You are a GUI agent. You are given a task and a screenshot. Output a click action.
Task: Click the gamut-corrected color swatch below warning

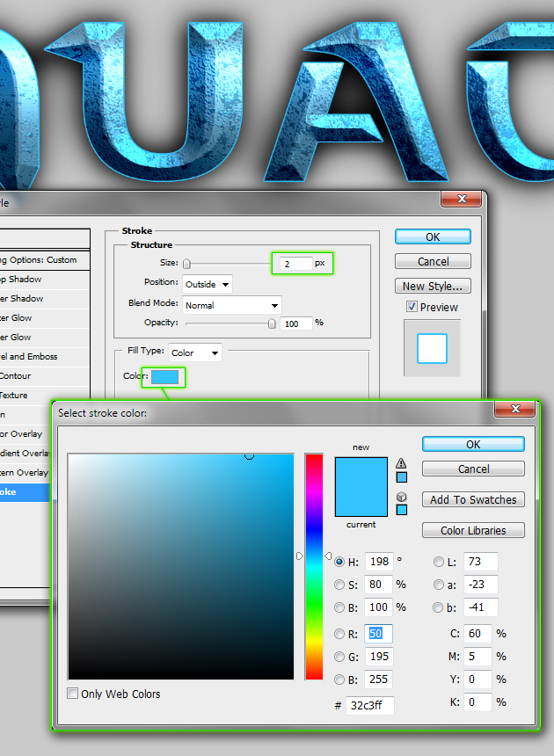[x=402, y=477]
